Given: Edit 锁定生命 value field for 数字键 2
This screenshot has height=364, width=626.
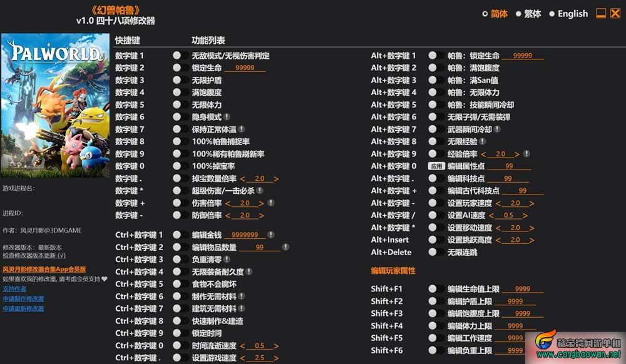Looking at the screenshot, I should 245,68.
